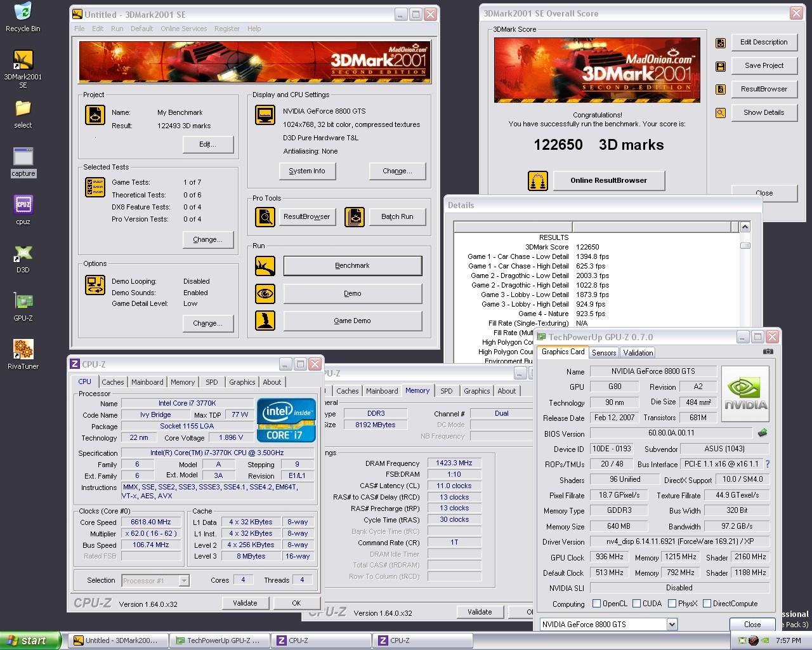The width and height of the screenshot is (812, 650).
Task: Click the Game Demo button
Action: (x=352, y=321)
